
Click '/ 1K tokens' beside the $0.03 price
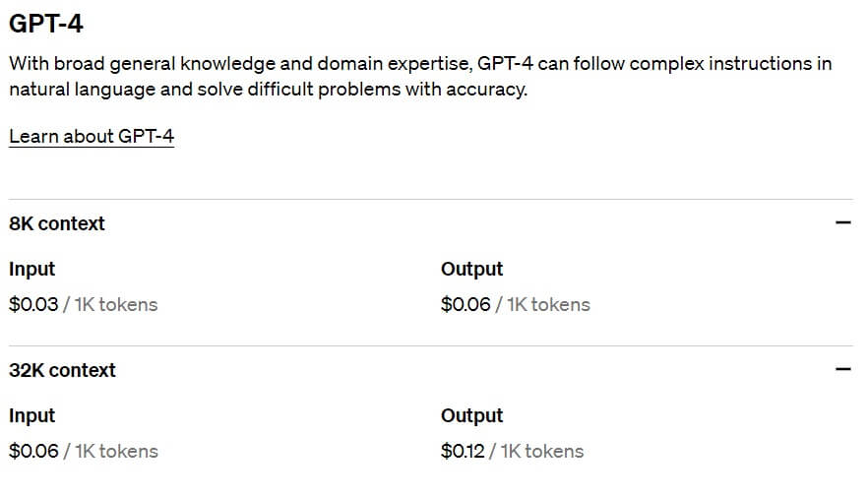tap(111, 304)
